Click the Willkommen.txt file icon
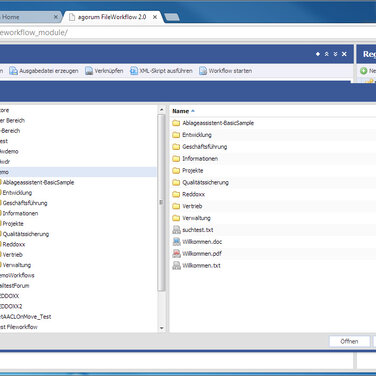376x376 pixels. pyautogui.click(x=176, y=265)
